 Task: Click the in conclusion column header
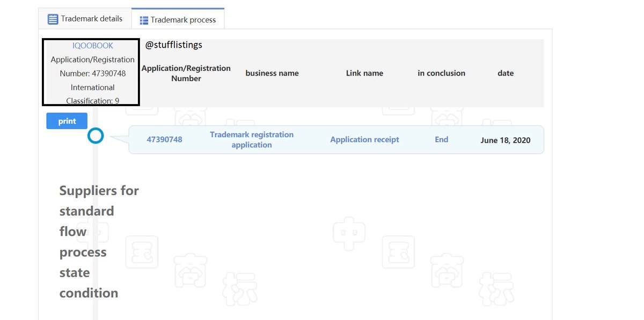coord(441,73)
